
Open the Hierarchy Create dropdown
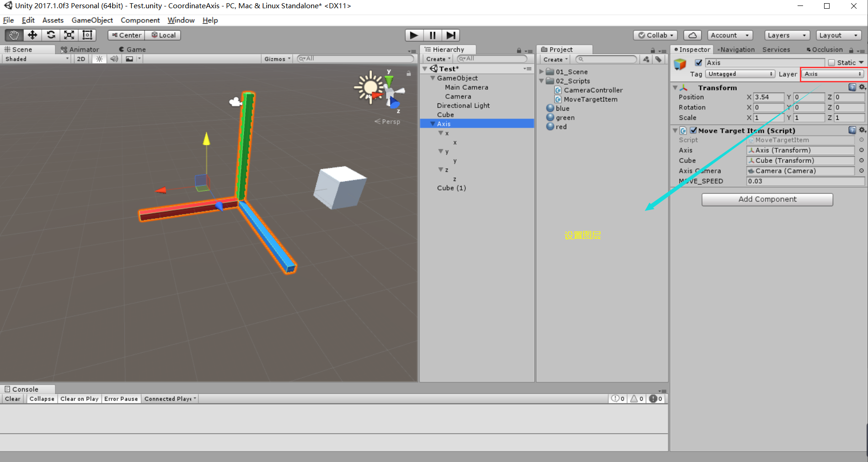pyautogui.click(x=438, y=59)
